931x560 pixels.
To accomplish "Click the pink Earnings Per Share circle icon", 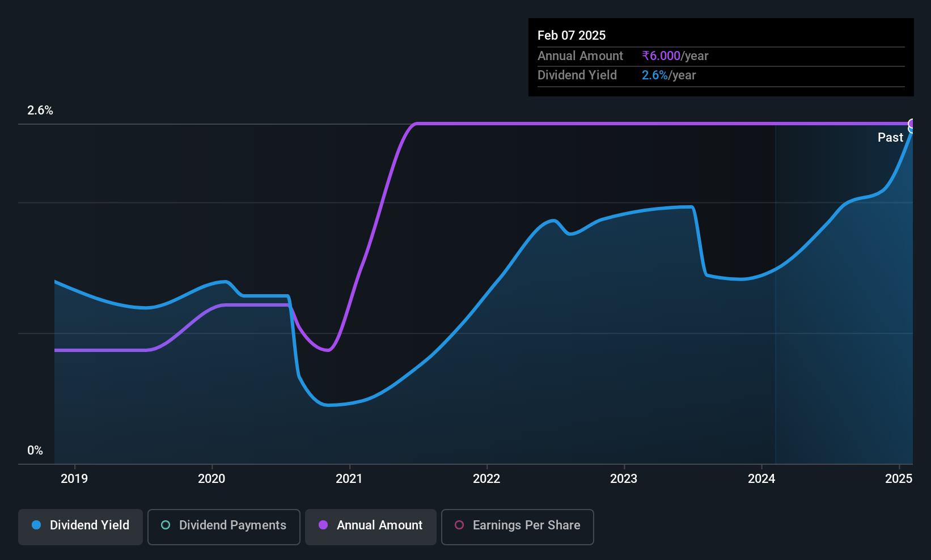I will [459, 525].
